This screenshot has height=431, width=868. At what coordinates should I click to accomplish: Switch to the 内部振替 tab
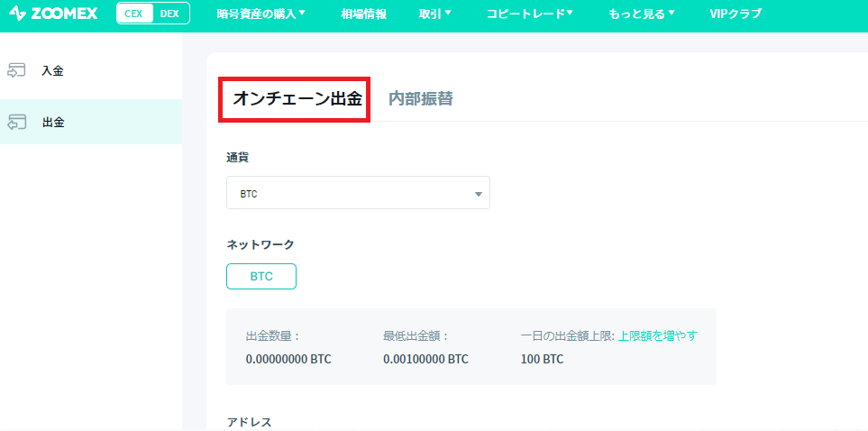click(421, 98)
